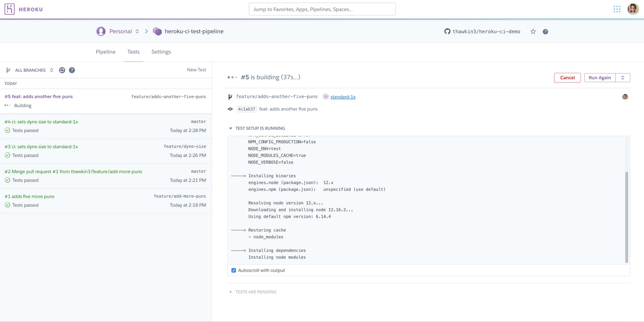Click the New Test link
Viewport: 644px width, 322px height.
tap(196, 70)
